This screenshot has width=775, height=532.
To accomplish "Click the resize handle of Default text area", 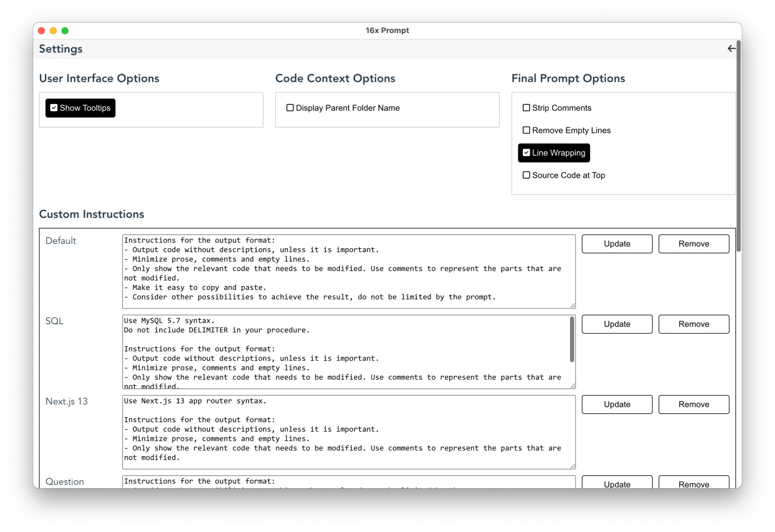I will point(573,305).
